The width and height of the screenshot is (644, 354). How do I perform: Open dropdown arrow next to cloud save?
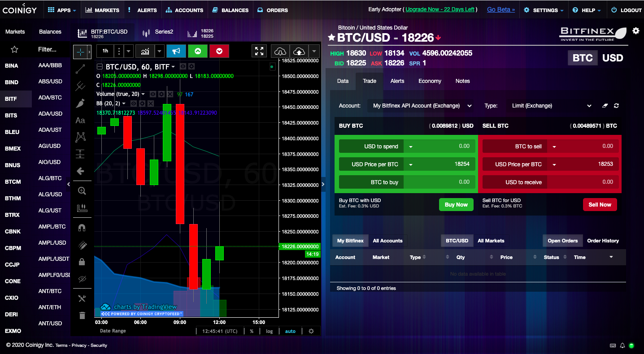click(x=314, y=51)
